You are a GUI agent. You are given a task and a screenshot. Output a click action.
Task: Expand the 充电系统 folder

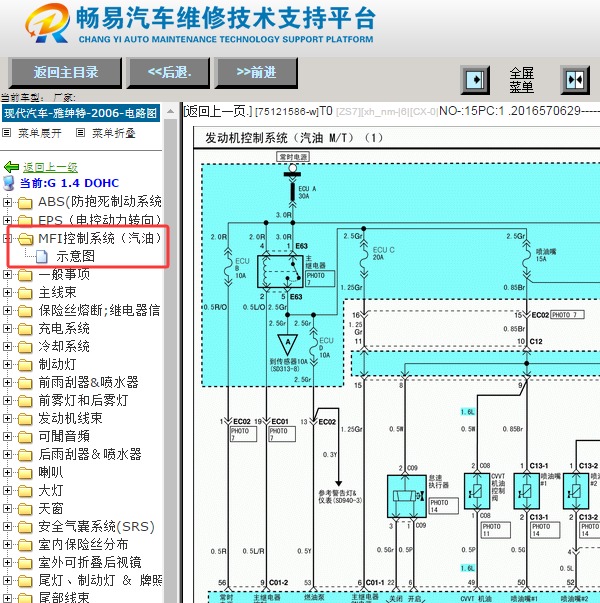click(7, 328)
